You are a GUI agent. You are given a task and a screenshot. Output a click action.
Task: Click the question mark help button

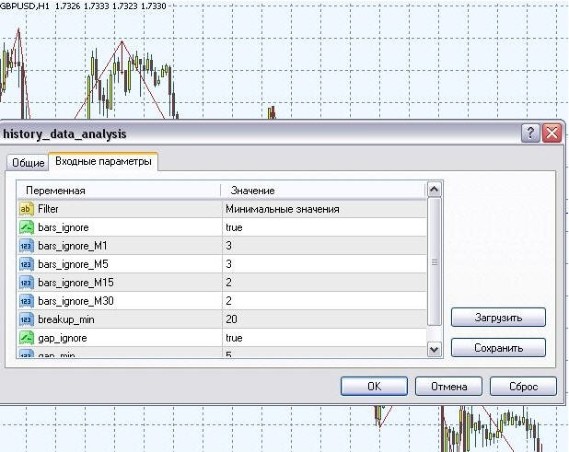click(x=530, y=133)
